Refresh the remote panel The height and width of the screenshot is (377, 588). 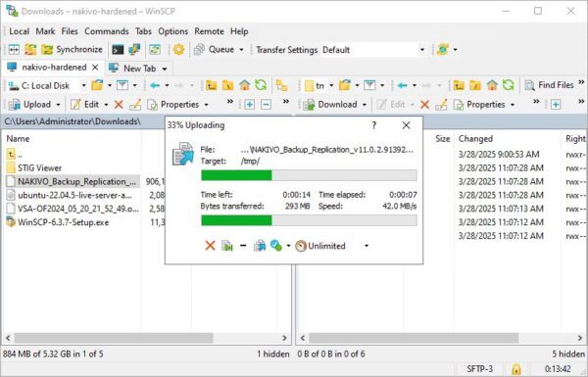(x=508, y=85)
